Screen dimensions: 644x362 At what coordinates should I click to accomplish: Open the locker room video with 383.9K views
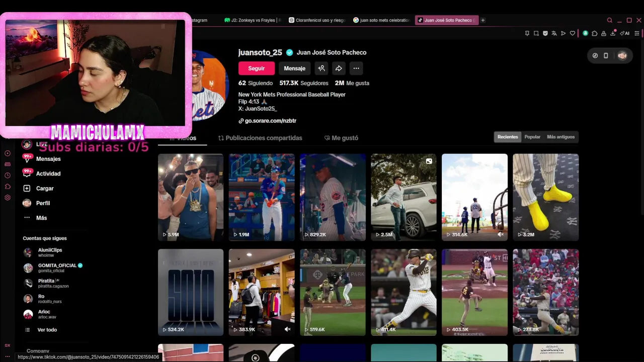click(262, 292)
